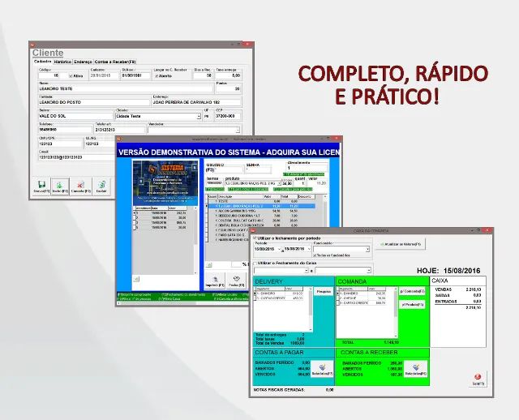The height and width of the screenshot is (420, 519).
Task: Toggle 'Utilizar o Fechamento do Caixa' checkbox
Action: coord(255,264)
